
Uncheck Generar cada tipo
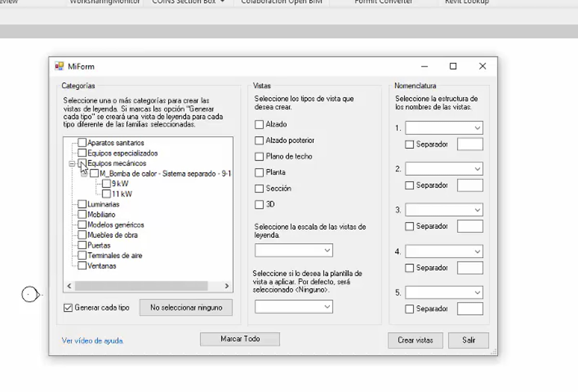click(x=68, y=308)
